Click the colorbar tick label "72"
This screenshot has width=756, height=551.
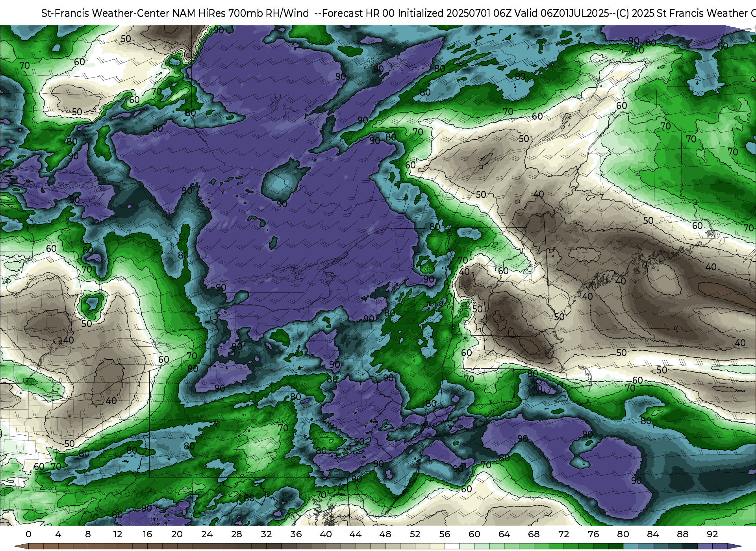(x=563, y=534)
